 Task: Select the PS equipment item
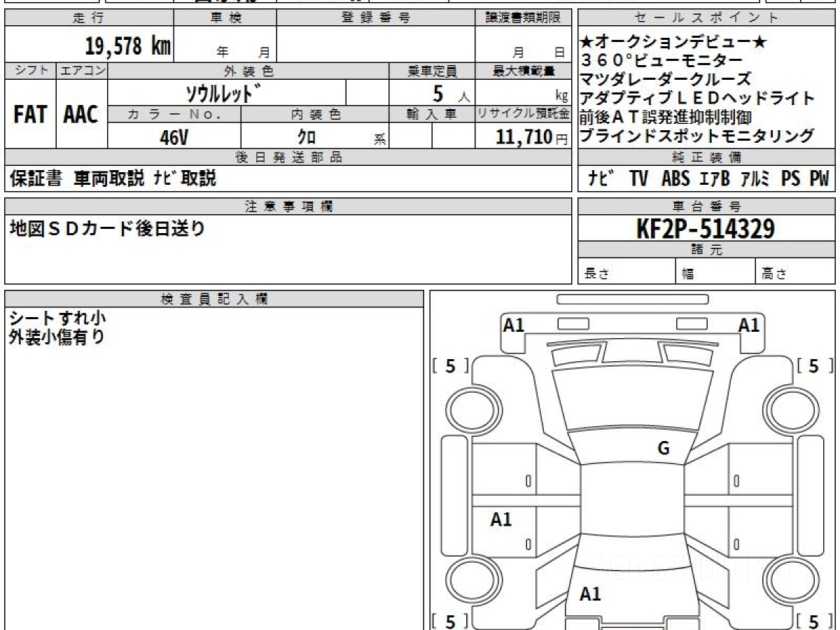pos(791,178)
